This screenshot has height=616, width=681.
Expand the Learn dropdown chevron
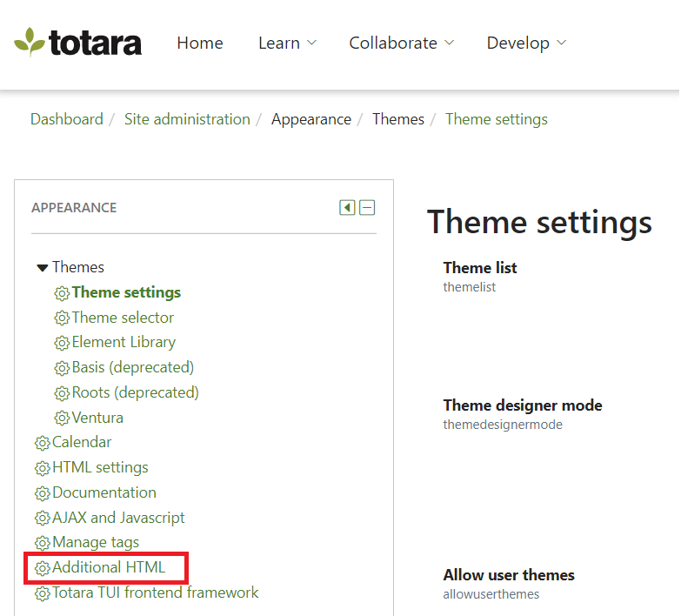coord(312,43)
